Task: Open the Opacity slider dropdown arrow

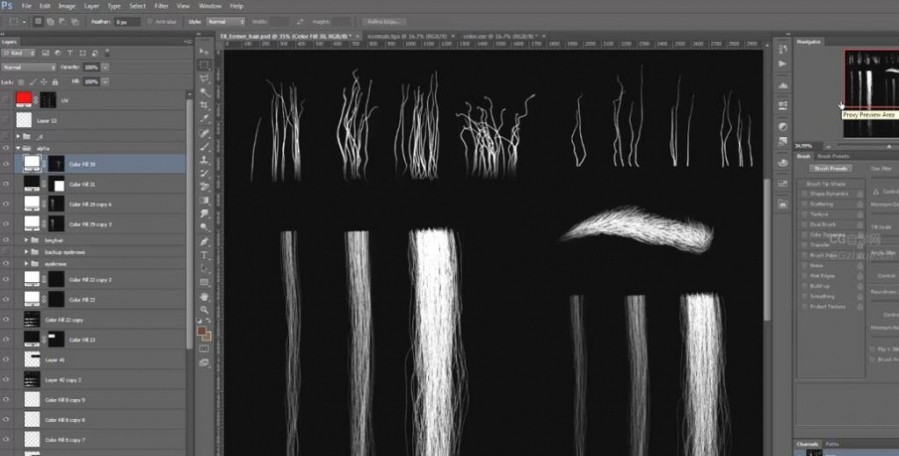Action: (105, 67)
